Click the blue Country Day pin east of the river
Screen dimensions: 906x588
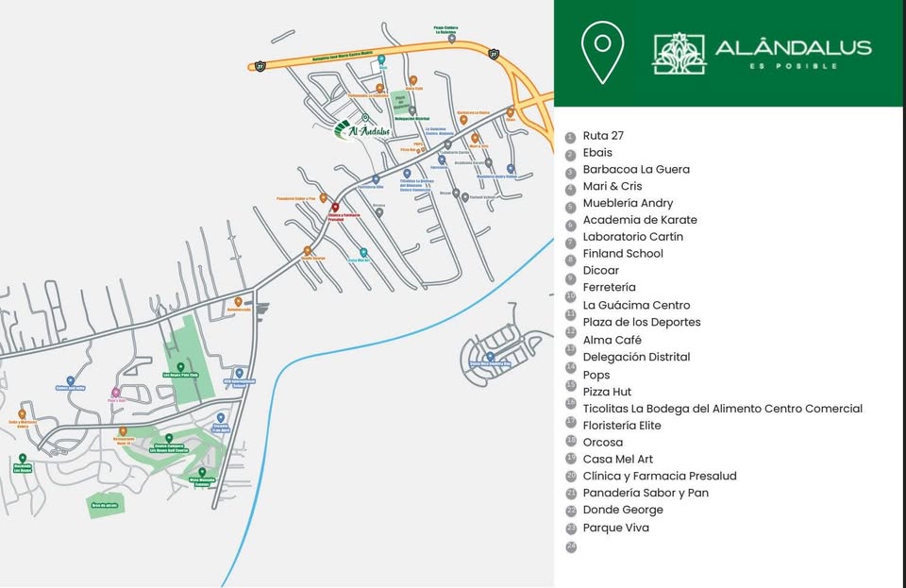point(490,357)
